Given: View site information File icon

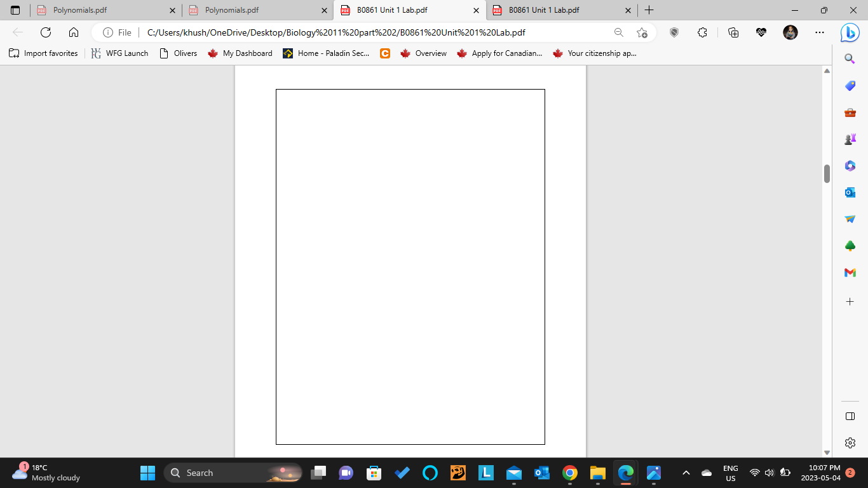Looking at the screenshot, I should (118, 32).
